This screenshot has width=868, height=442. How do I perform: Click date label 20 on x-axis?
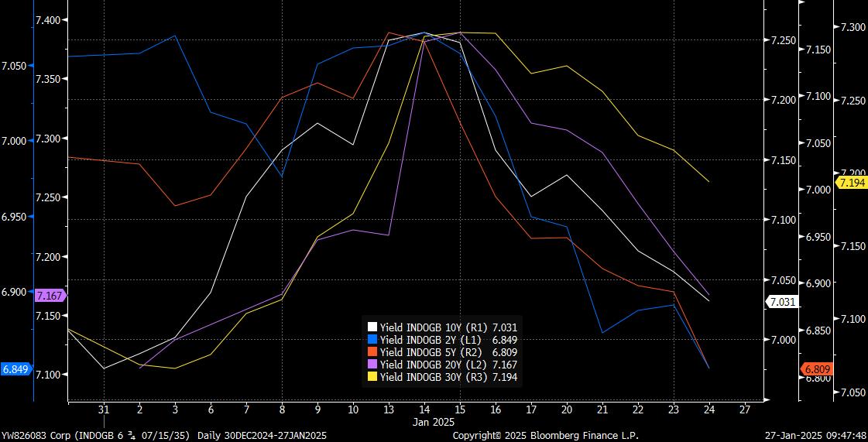[566, 410]
